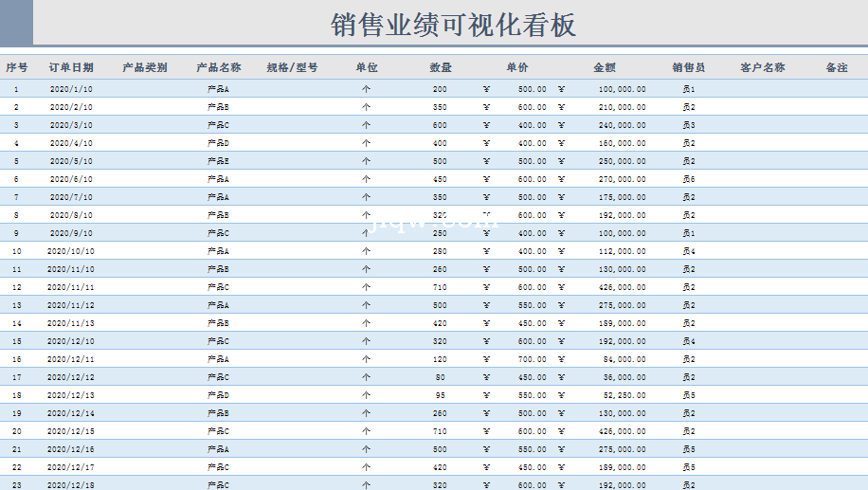Click the 产品E product name cell
868x490 pixels.
tap(218, 161)
